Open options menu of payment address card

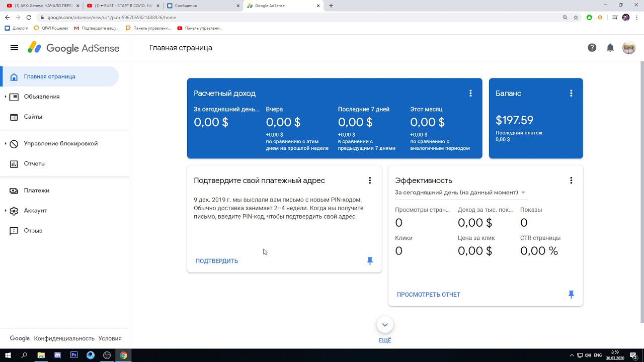pos(370,180)
